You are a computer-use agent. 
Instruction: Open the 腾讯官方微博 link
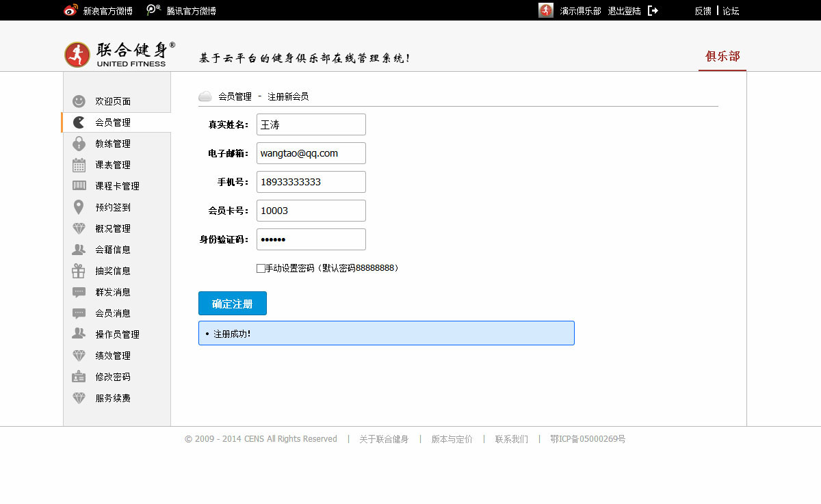point(191,11)
